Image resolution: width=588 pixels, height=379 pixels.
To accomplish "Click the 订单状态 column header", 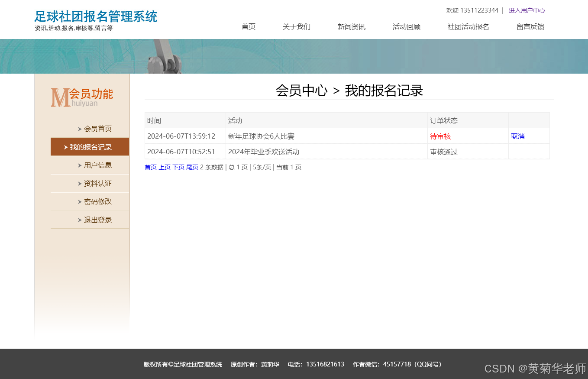I will [468, 120].
